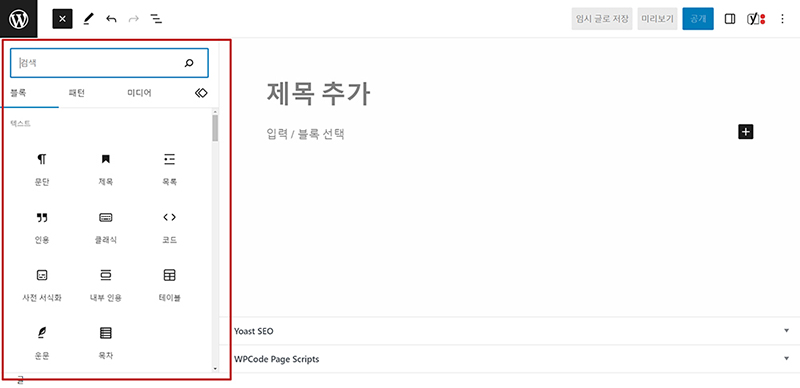The width and height of the screenshot is (800, 388).
Task: Switch to the 미디어 tab
Action: (x=139, y=93)
